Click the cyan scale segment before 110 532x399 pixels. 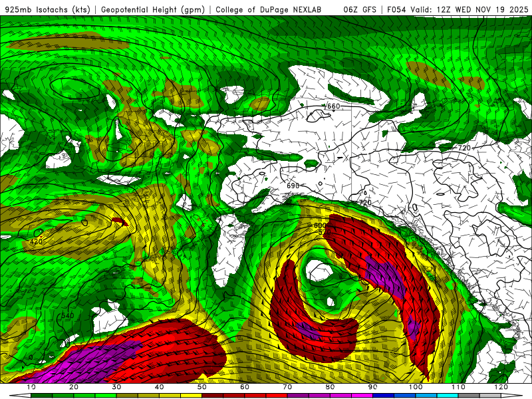point(448,396)
